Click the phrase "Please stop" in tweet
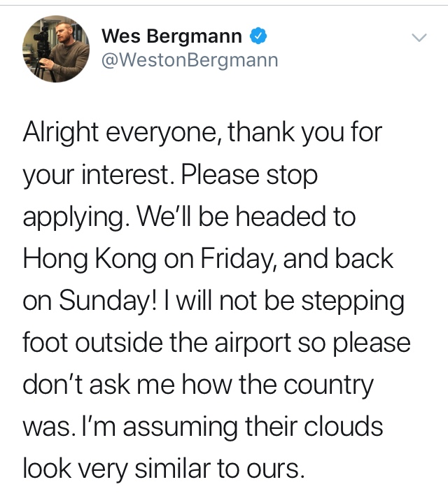 point(249,175)
